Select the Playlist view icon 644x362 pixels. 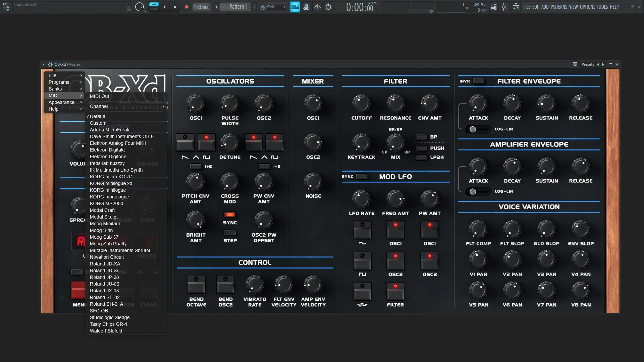click(516, 6)
